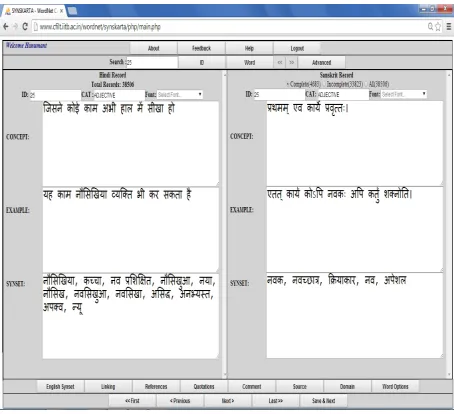Go back using browser back arrow

[6, 26]
